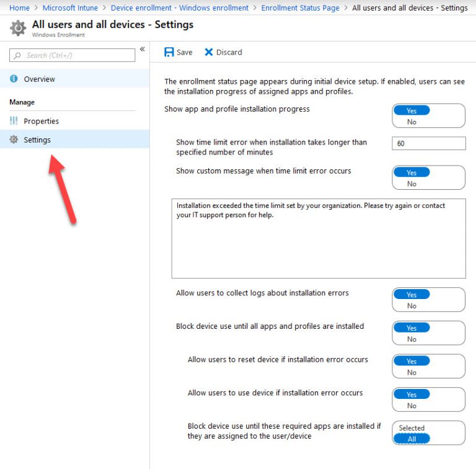Set Block device use until all apps installed to Yes
The width and height of the screenshot is (476, 469).
[x=412, y=328]
